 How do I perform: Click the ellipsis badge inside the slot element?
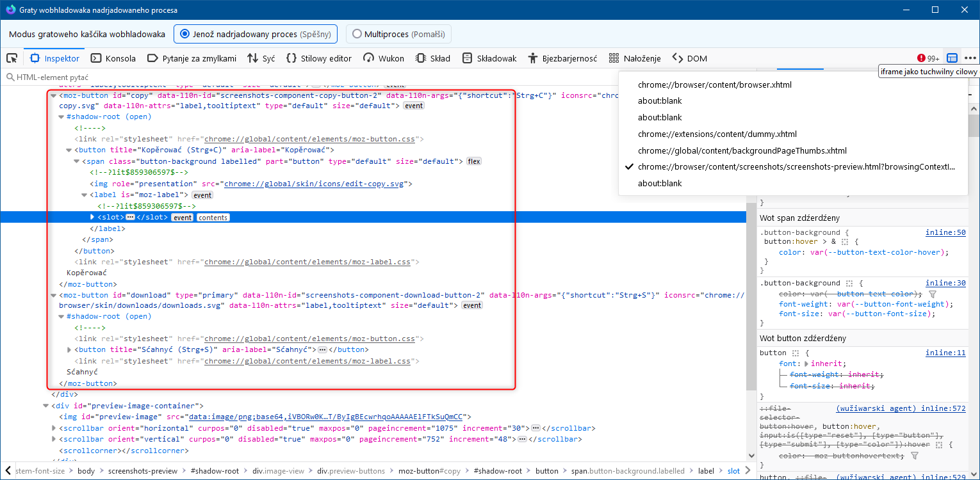click(130, 218)
